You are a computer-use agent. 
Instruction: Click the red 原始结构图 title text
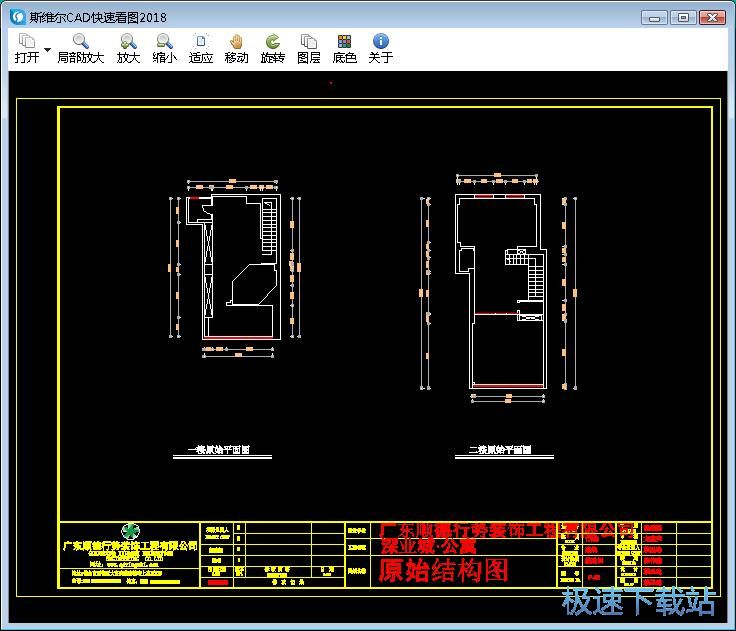[443, 571]
